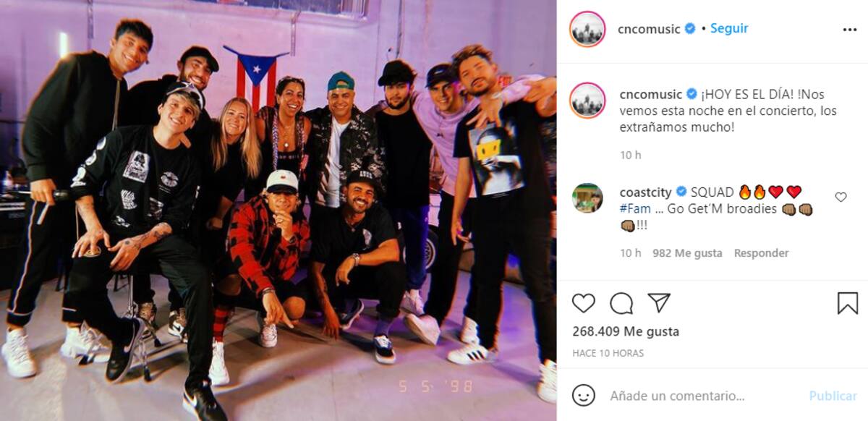868x421 pixels.
Task: Open the emoji picker smiley icon
Action: pos(584,395)
